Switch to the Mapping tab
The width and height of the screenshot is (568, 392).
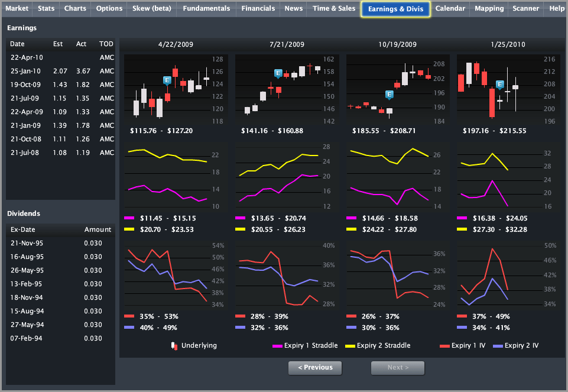coord(489,8)
